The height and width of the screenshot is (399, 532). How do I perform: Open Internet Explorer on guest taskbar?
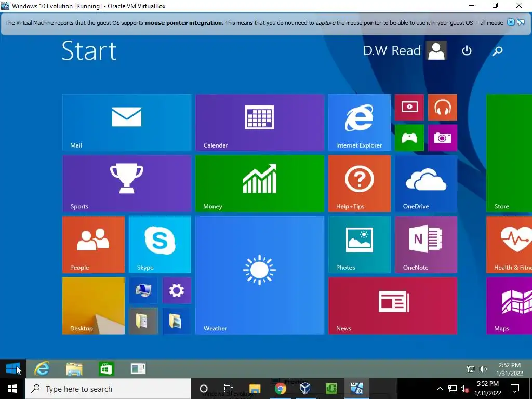(x=42, y=368)
